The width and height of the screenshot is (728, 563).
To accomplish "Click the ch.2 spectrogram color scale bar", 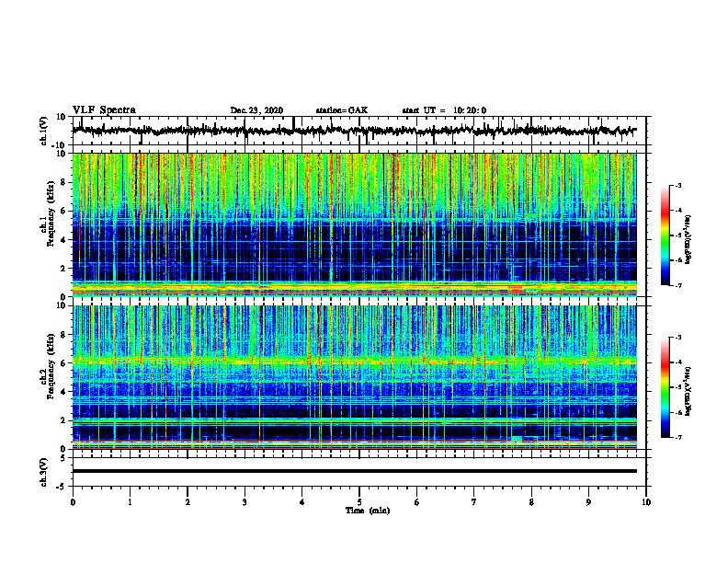I will point(665,387).
